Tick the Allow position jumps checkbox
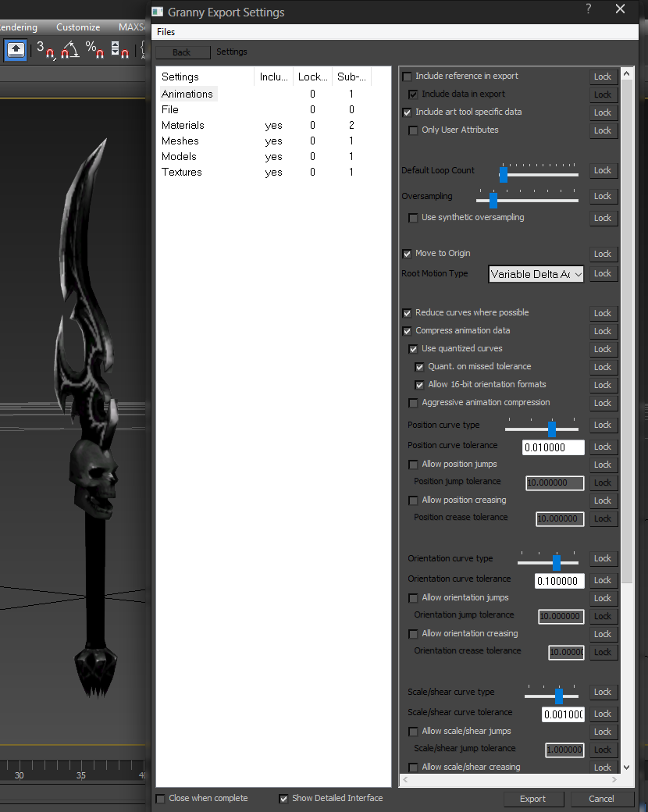Image resolution: width=648 pixels, height=812 pixels. tap(413, 465)
